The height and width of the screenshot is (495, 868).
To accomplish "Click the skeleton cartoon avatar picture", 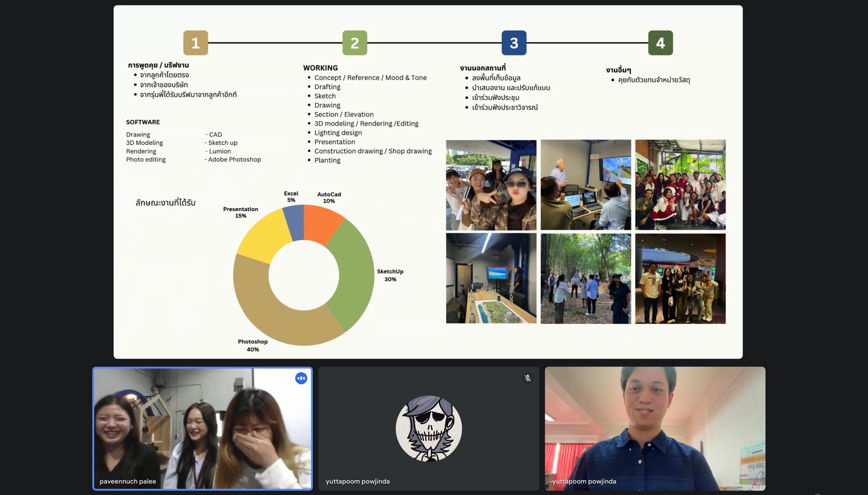I will 429,428.
